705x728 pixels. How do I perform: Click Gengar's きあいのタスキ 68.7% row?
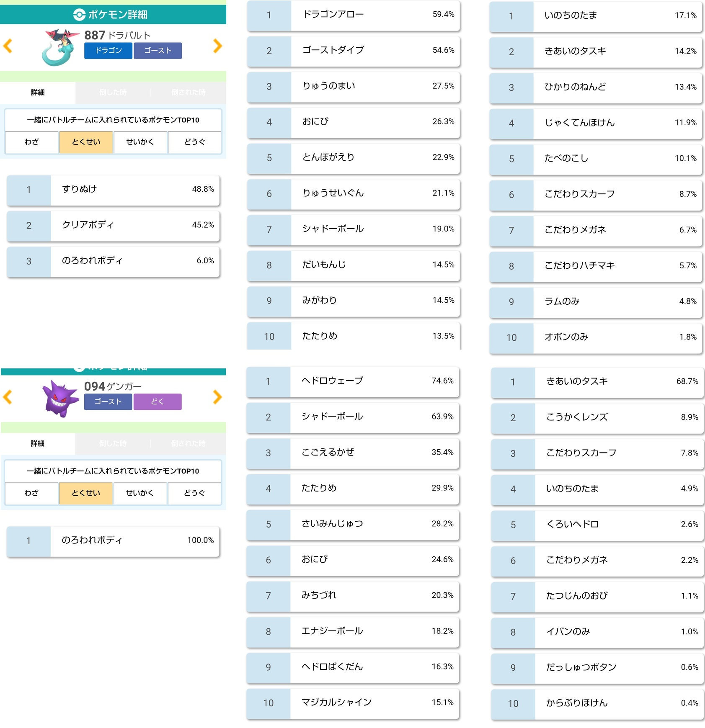597,382
